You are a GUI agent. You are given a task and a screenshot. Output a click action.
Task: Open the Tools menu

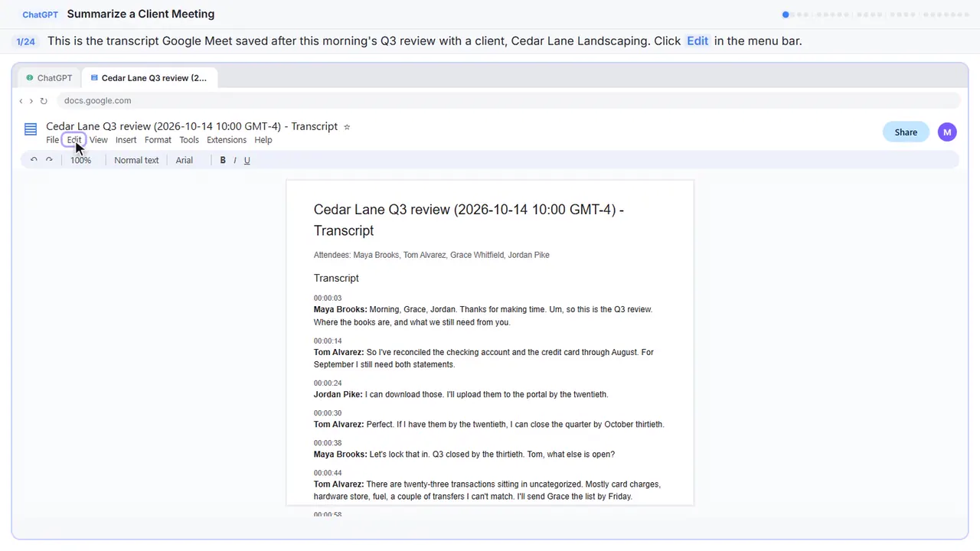pyautogui.click(x=189, y=140)
